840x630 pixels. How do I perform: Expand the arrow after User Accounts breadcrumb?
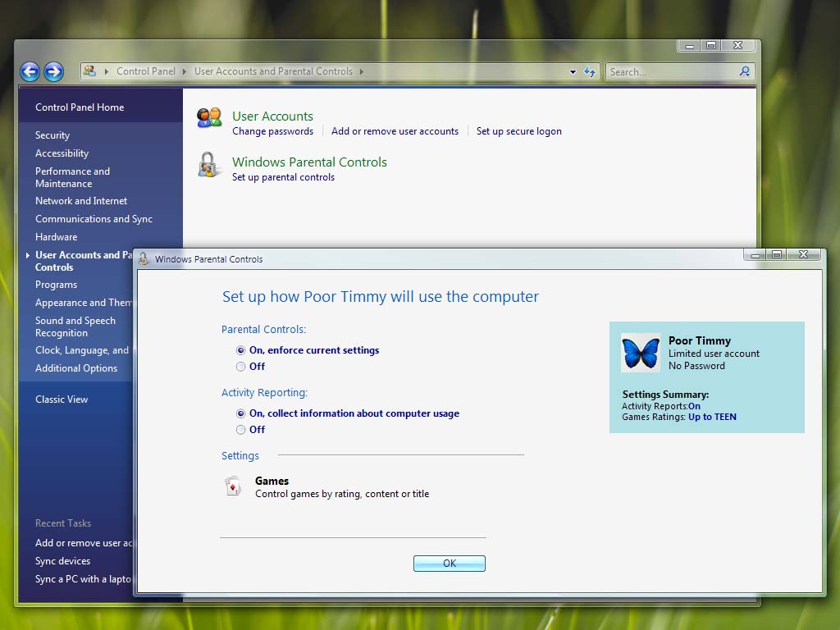[362, 71]
